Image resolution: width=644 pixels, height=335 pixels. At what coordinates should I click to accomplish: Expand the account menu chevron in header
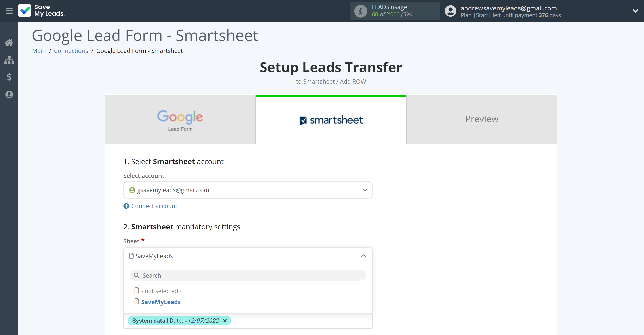[635, 11]
